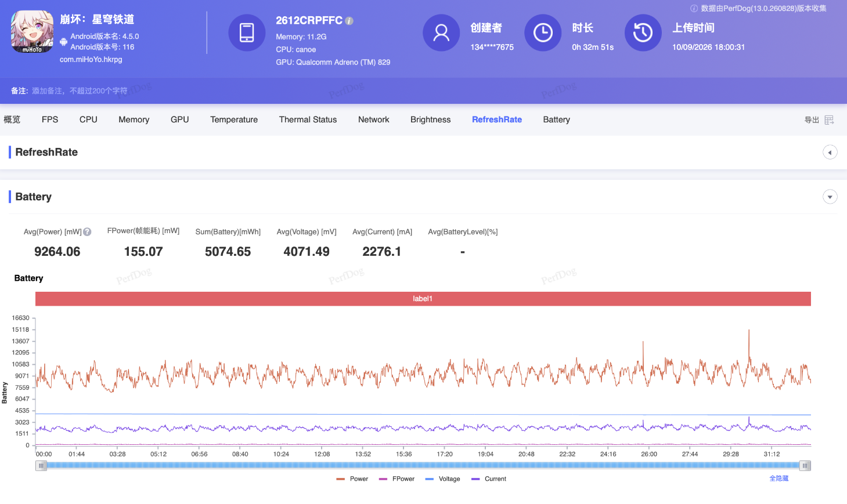Switch to the Brightness tab
847x504 pixels.
pos(431,119)
